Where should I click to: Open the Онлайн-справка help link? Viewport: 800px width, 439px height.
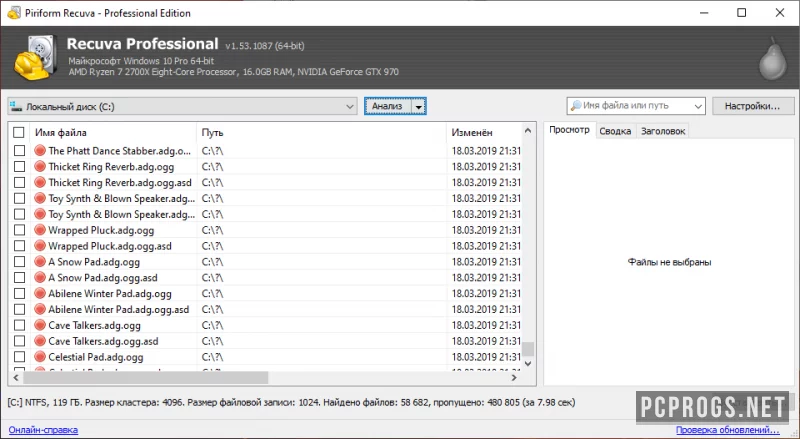tap(43, 430)
